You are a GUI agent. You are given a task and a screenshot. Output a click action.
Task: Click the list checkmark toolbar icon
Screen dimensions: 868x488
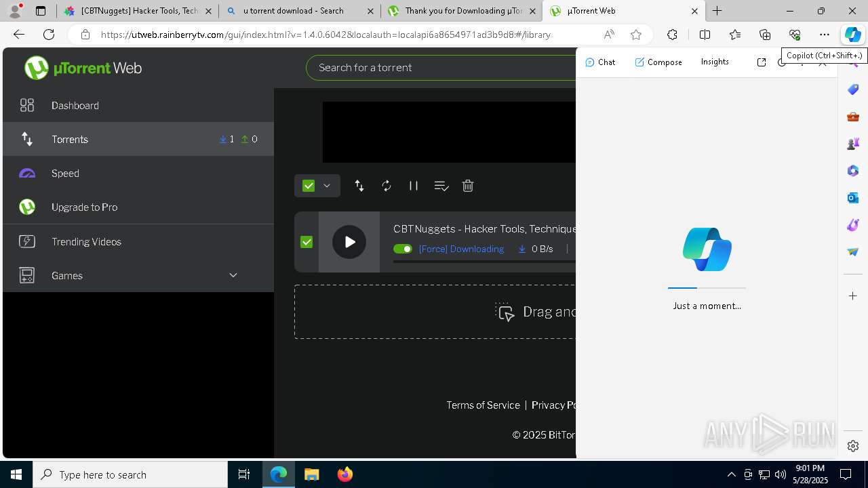441,186
